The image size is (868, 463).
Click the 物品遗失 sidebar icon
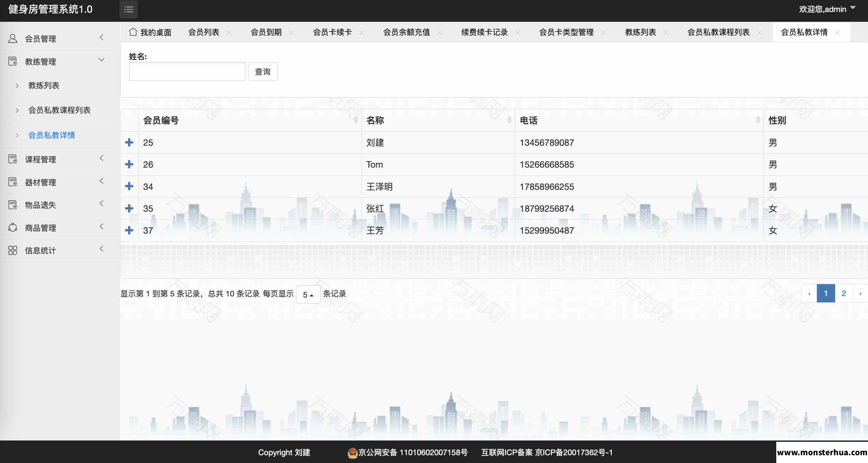pyautogui.click(x=13, y=205)
